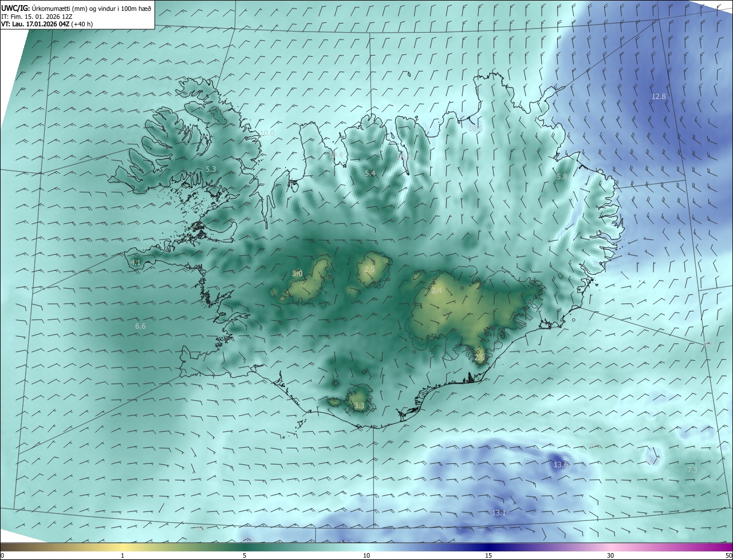Image resolution: width=733 pixels, height=560 pixels.
Task: Click the 30 tick on the colour scale
Action: coord(610,555)
